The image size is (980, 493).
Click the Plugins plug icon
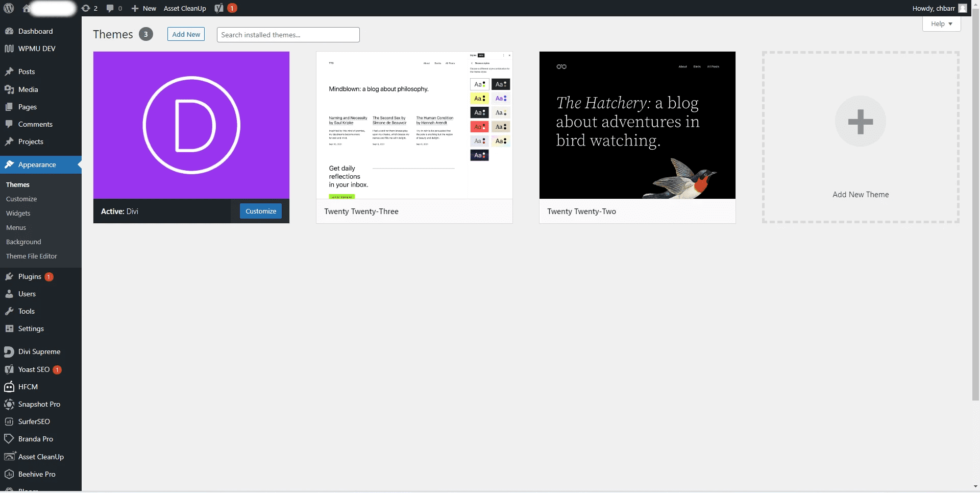(x=9, y=276)
